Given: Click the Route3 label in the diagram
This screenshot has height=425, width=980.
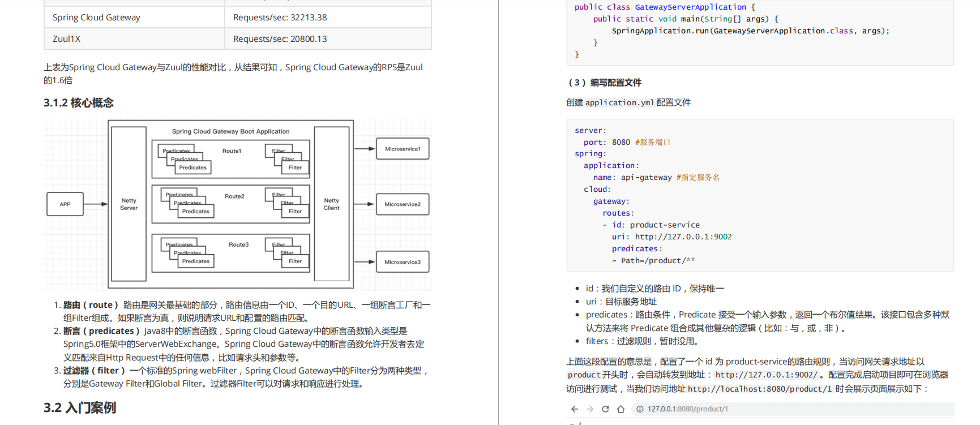Looking at the screenshot, I should (x=238, y=244).
